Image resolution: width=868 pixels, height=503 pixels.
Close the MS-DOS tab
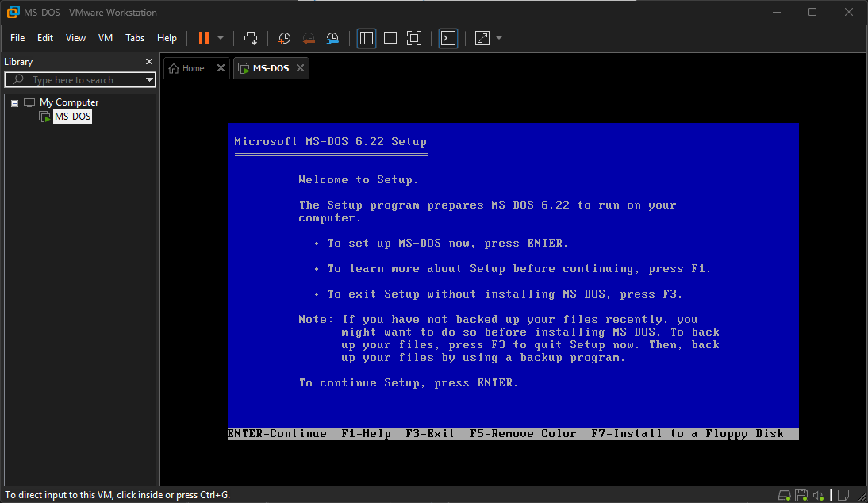pos(300,68)
